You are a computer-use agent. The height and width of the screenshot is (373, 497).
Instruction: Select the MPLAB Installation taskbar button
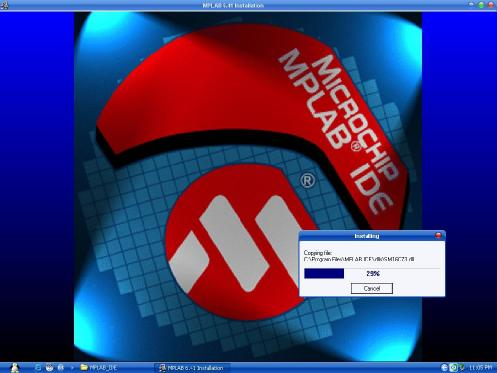pyautogui.click(x=191, y=368)
